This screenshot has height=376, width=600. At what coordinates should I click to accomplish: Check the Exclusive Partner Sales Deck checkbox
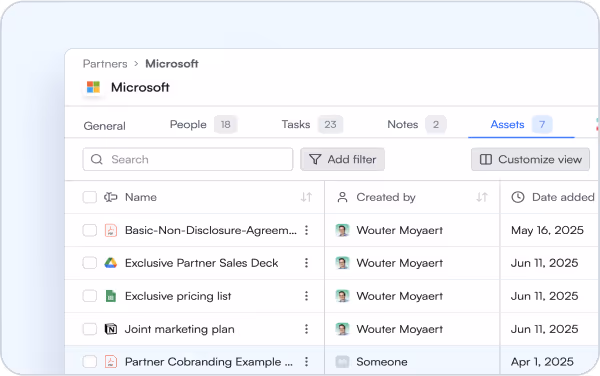(x=90, y=263)
